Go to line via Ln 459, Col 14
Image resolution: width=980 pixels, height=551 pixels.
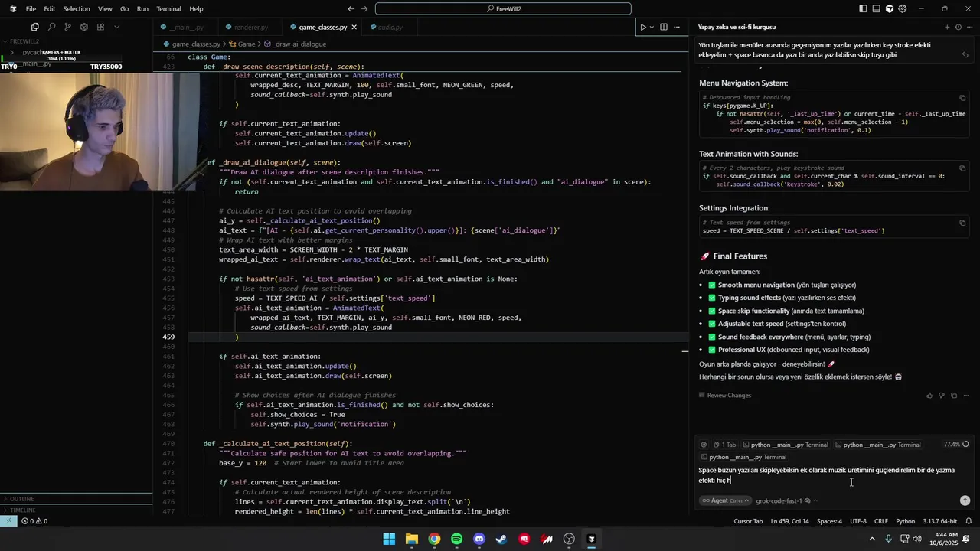pos(789,521)
